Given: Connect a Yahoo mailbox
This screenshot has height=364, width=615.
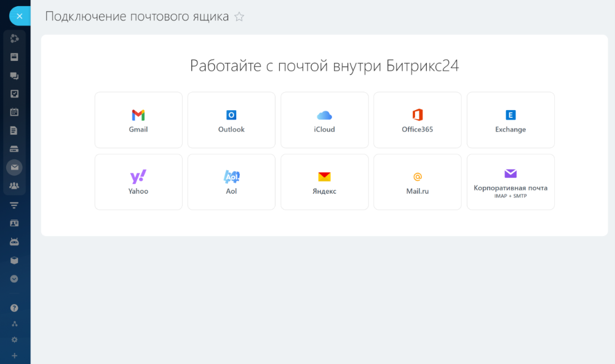Looking at the screenshot, I should 138,182.
